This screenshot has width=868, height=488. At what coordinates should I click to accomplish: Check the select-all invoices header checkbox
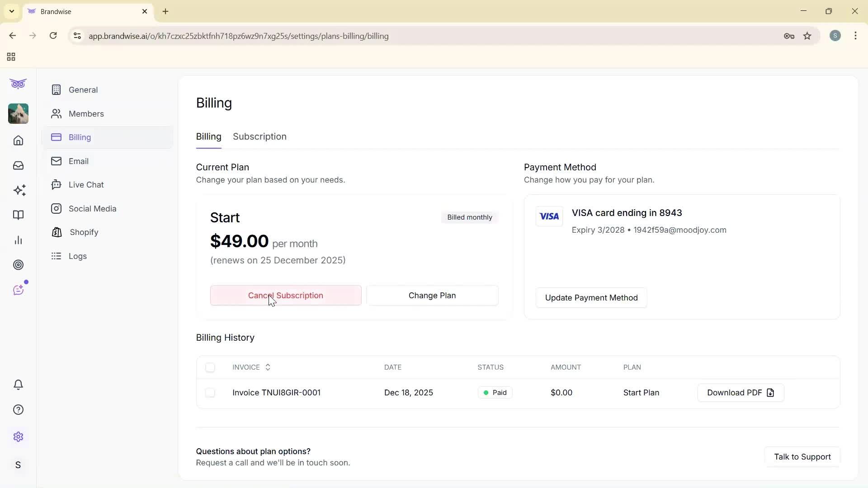pos(210,367)
